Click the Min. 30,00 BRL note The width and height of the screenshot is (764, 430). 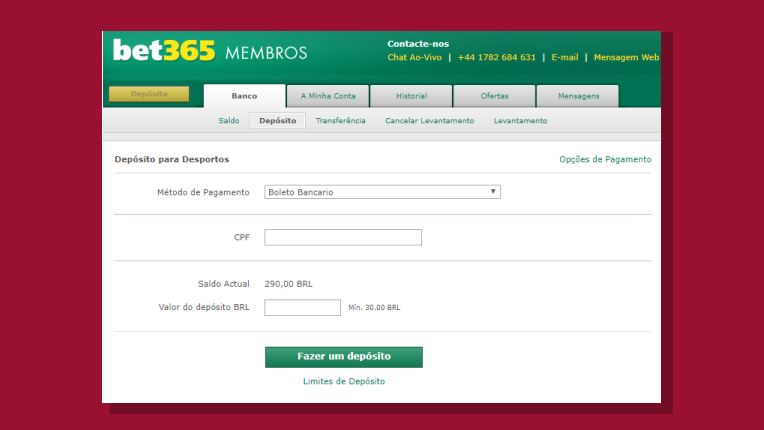[x=374, y=307]
